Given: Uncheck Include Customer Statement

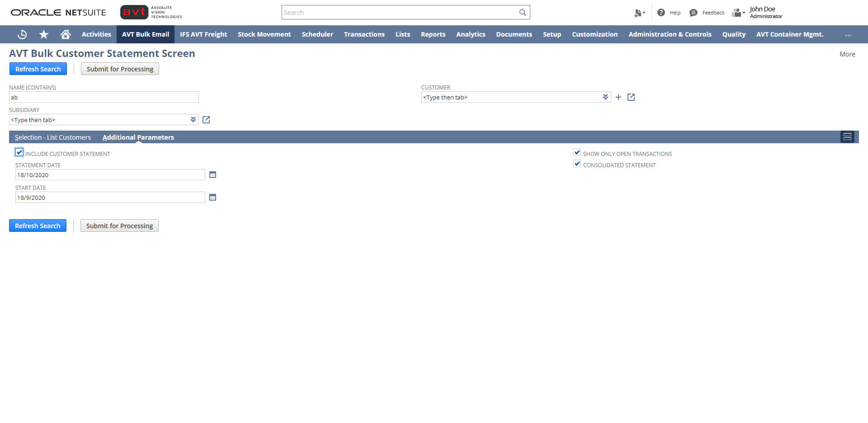Looking at the screenshot, I should coord(19,152).
